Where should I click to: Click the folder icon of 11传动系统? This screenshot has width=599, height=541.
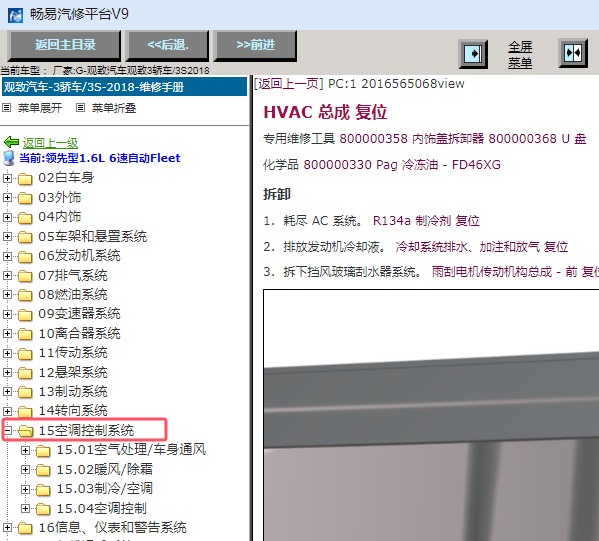(25, 353)
